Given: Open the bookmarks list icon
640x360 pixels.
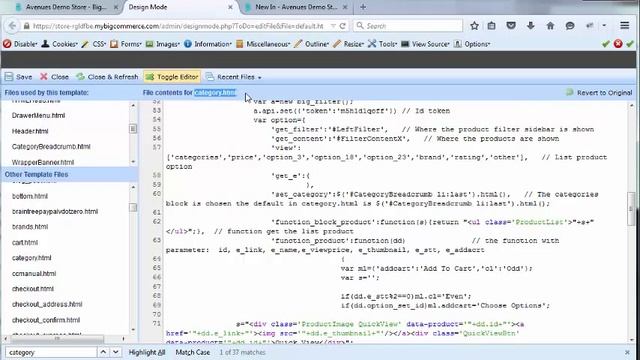Looking at the screenshot, I should coord(491,26).
